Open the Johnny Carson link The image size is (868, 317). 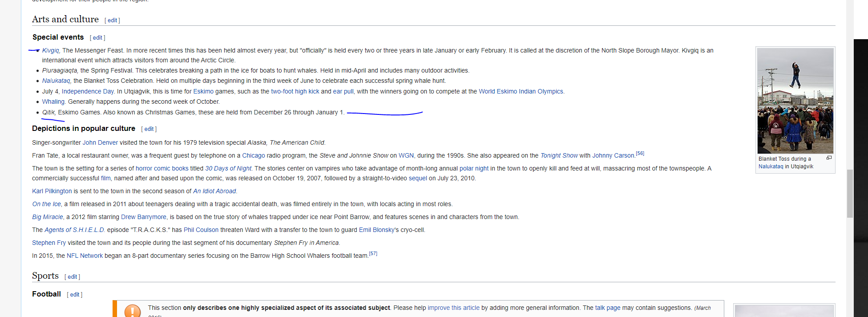[613, 155]
